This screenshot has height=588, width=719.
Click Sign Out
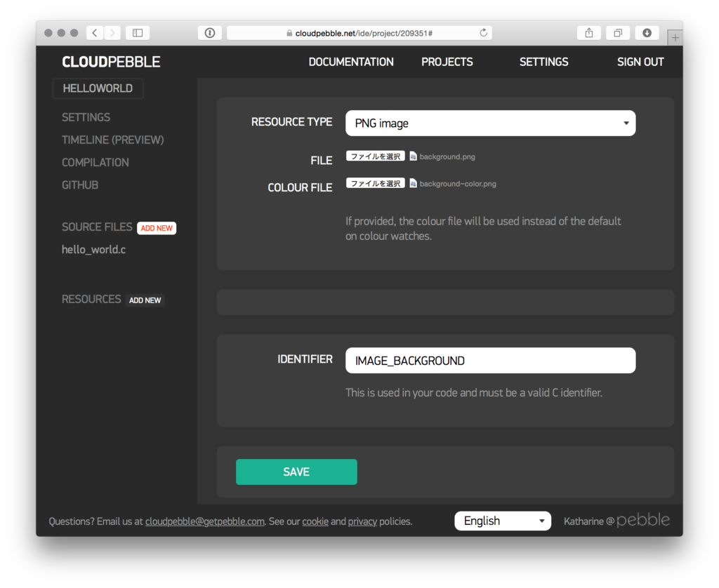coord(640,62)
